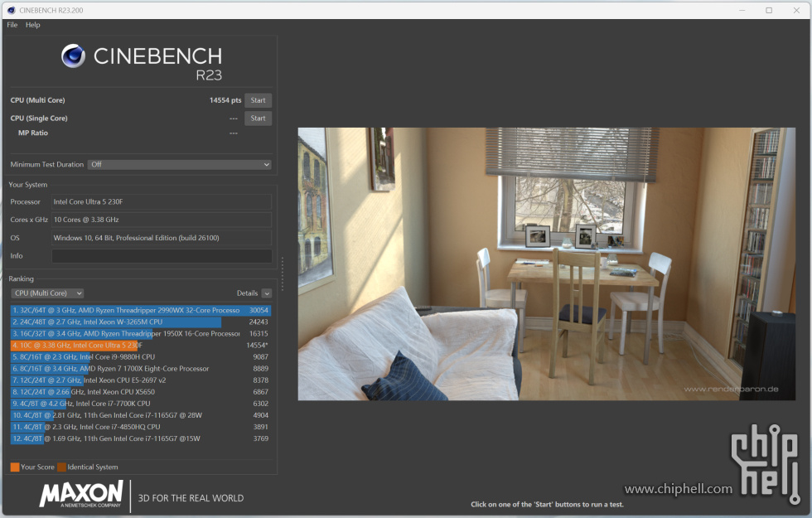Click the OS field showing Windows 10
The width and height of the screenshot is (812, 518).
pyautogui.click(x=162, y=238)
